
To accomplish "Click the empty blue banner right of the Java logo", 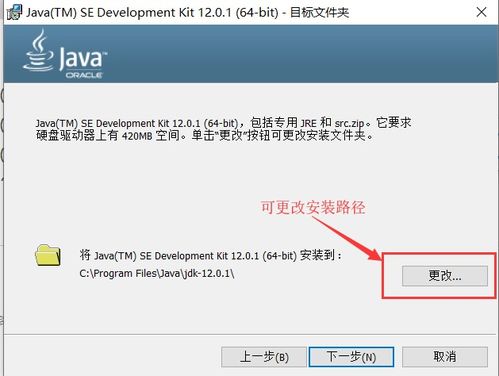I will click(300, 54).
